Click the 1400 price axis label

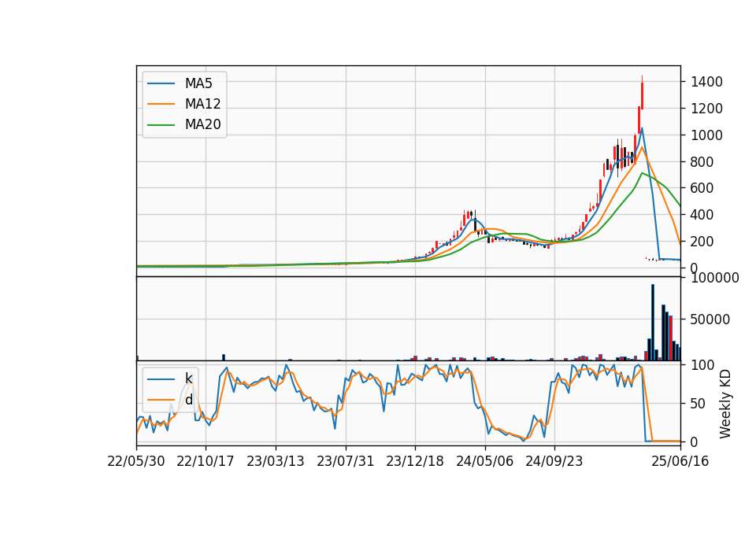click(x=706, y=82)
